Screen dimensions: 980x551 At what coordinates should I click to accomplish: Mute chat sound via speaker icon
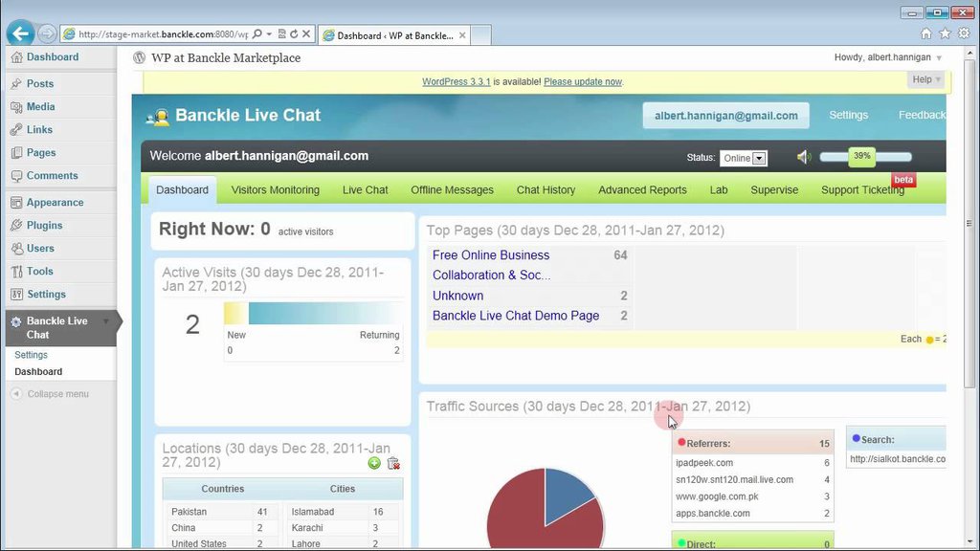(804, 157)
